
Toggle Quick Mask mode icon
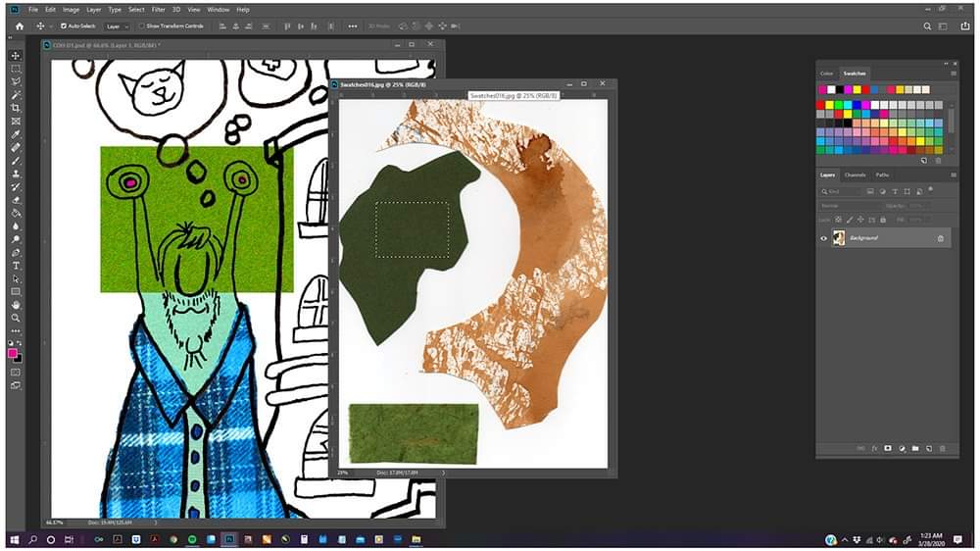(x=16, y=373)
